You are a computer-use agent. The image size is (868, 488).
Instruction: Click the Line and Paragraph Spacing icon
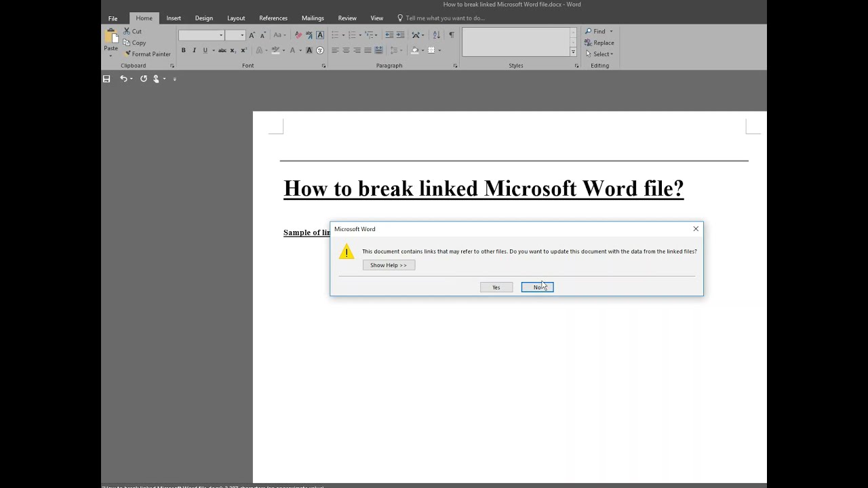click(395, 50)
